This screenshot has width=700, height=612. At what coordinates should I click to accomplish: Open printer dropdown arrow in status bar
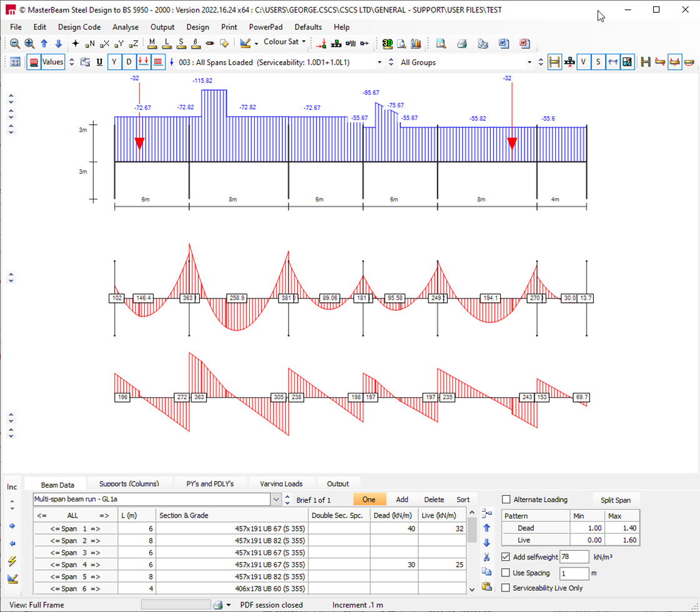coord(229,605)
